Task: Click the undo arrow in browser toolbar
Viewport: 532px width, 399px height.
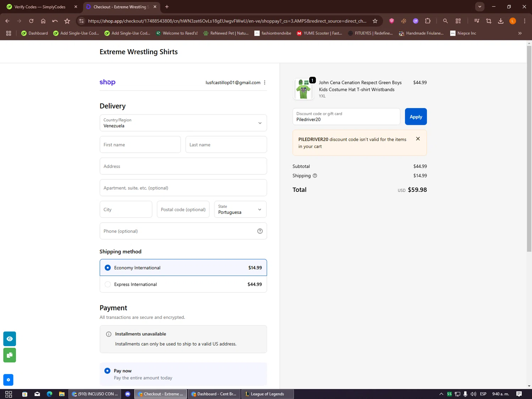Action: pyautogui.click(x=55, y=21)
